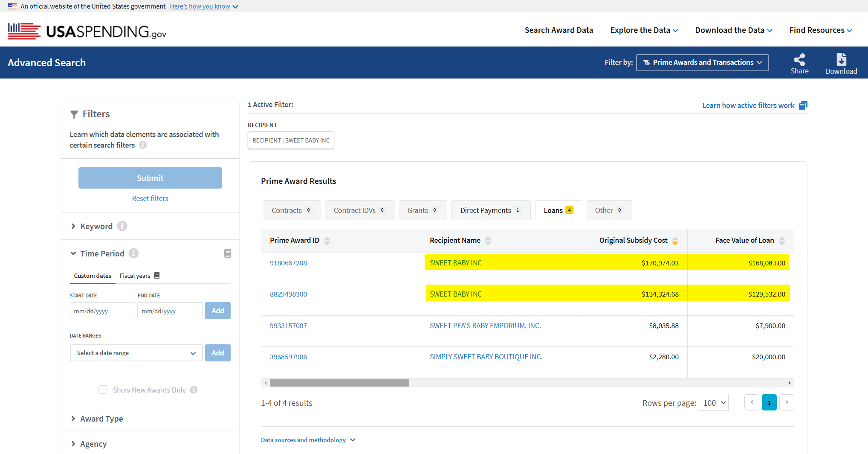Click the Time Period info icon
This screenshot has width=868, height=454.
coord(133,253)
